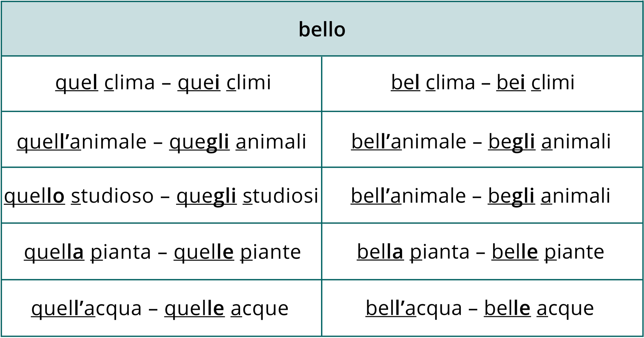Click the phrase "bel clima"
This screenshot has width=644, height=338.
433,83
